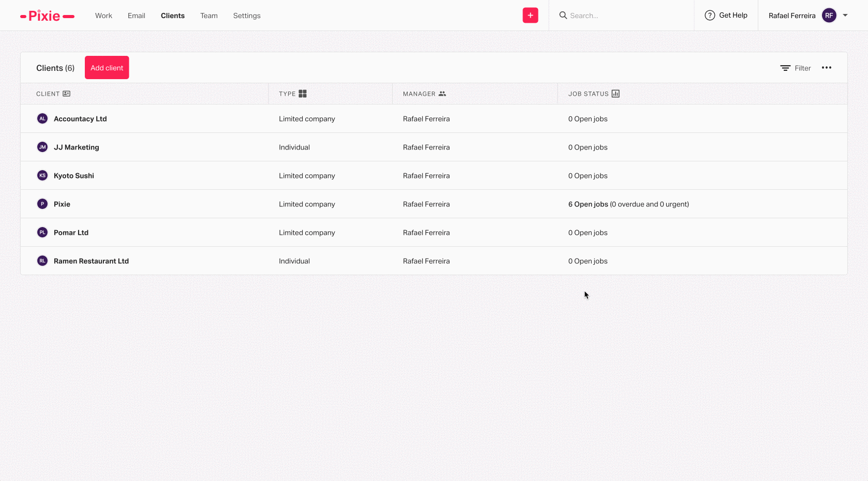868x481 pixels.
Task: Click the CLIENT column header
Action: (x=48, y=94)
